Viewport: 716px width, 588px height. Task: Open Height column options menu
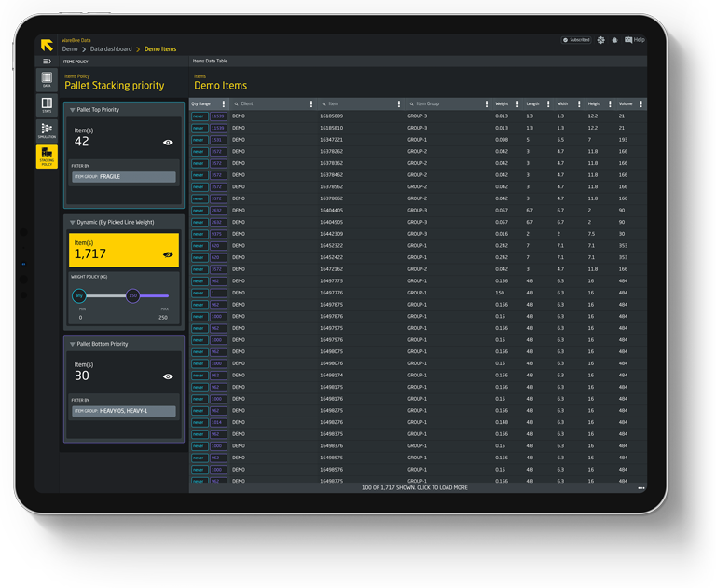point(610,104)
